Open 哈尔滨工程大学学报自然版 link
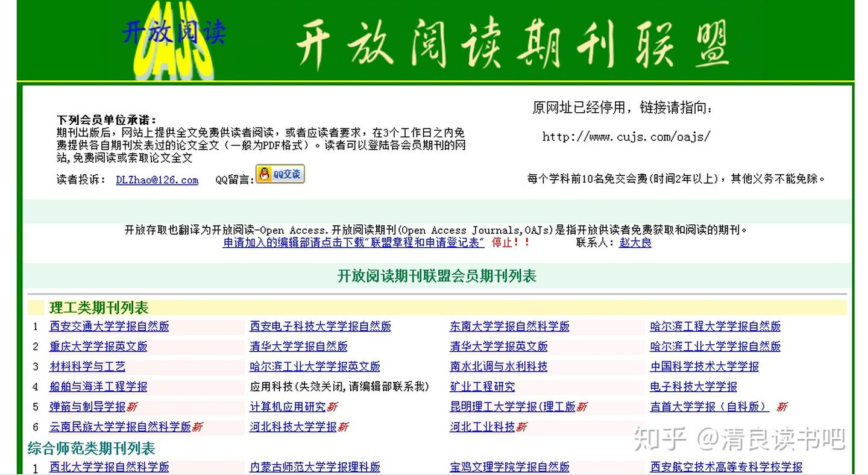 tap(715, 326)
